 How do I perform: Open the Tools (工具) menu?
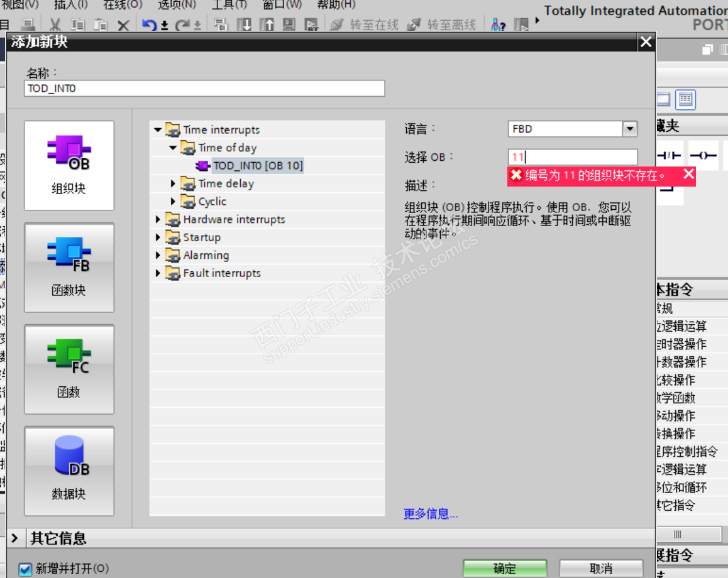click(x=229, y=4)
